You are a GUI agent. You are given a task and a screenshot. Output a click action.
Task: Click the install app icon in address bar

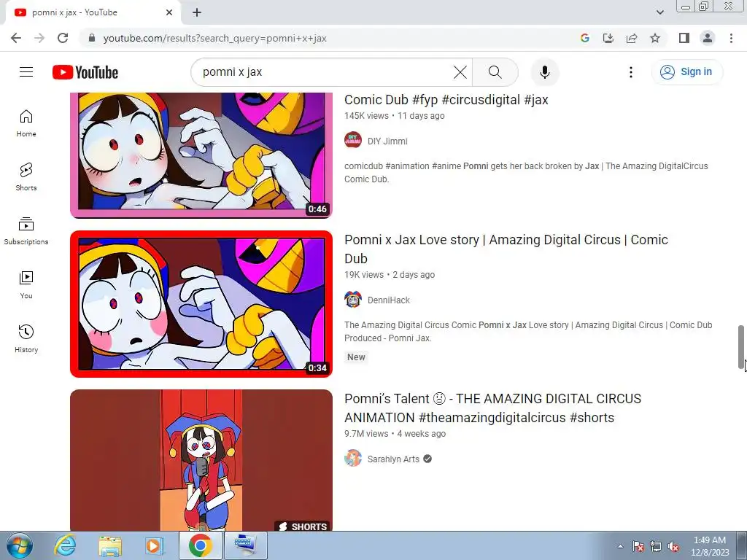point(608,38)
